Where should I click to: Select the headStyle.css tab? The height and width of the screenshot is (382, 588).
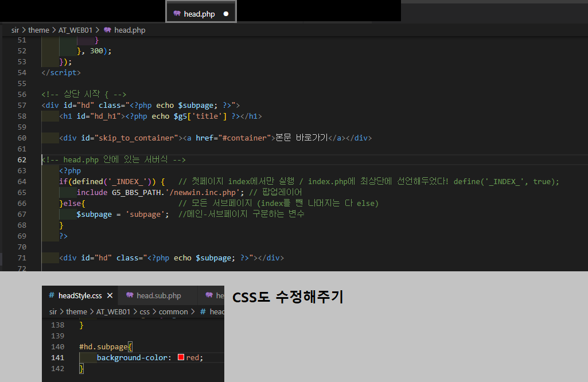[x=80, y=295]
